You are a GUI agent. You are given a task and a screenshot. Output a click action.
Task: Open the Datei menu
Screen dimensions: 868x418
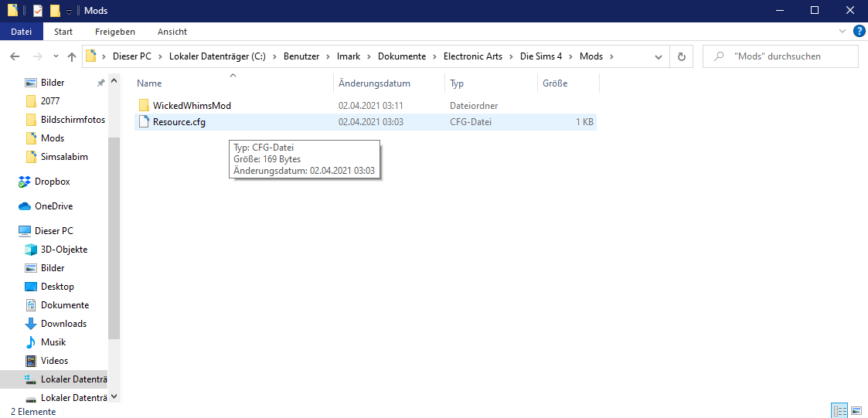[21, 32]
